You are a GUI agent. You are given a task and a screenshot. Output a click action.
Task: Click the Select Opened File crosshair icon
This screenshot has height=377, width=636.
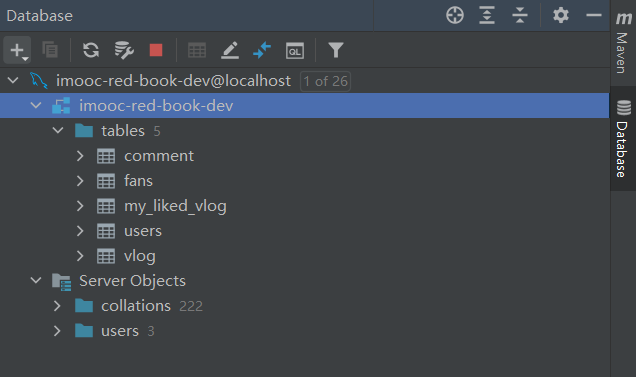(455, 15)
